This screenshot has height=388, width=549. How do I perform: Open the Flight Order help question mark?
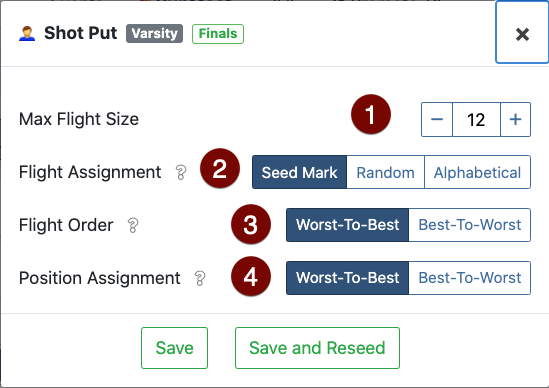click(x=133, y=225)
